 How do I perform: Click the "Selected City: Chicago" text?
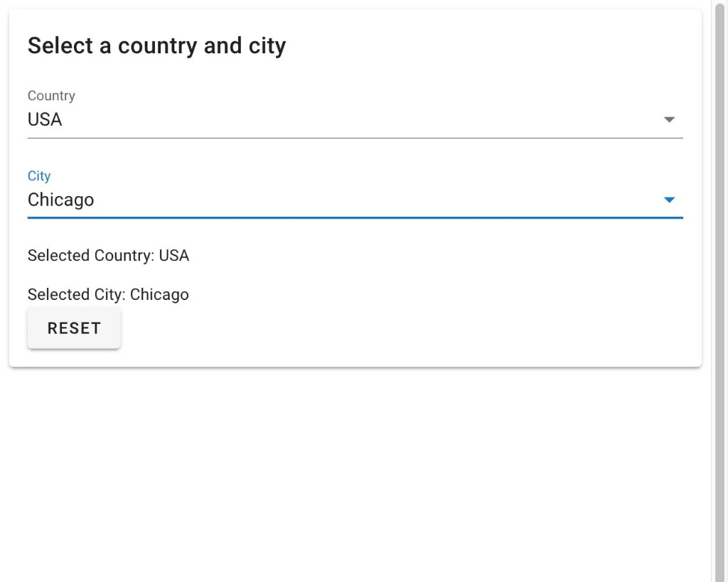tap(108, 294)
